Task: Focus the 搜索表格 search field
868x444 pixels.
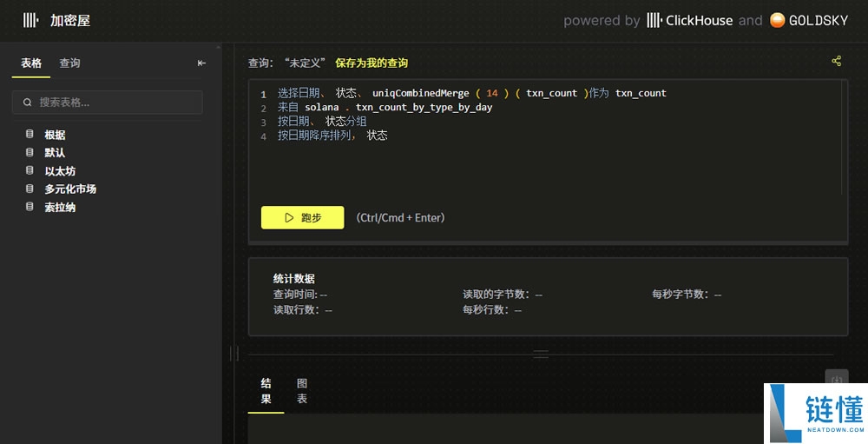Action: (x=113, y=103)
